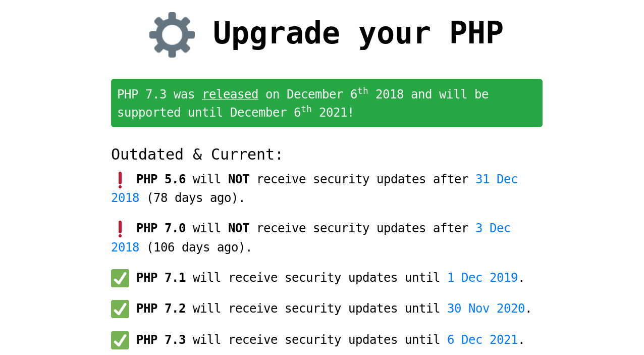
Task: Open the "1 Dec 2019" date link
Action: pyautogui.click(x=482, y=278)
